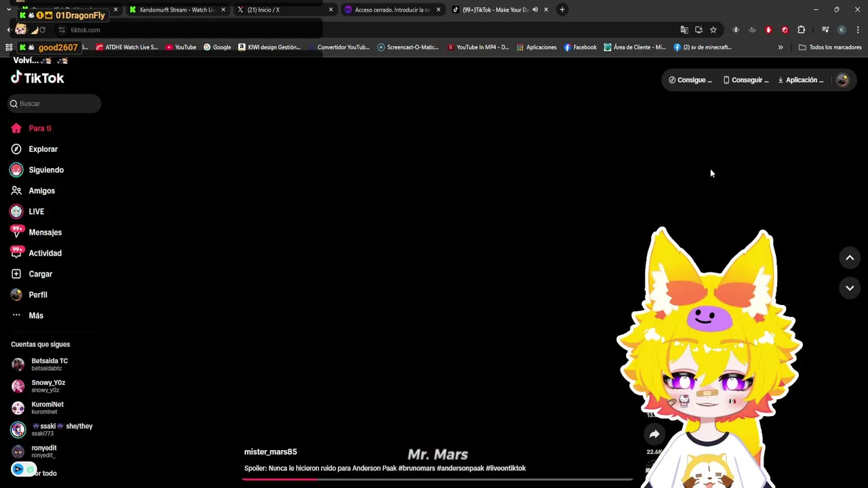Seek using the video progress bar

(437, 479)
